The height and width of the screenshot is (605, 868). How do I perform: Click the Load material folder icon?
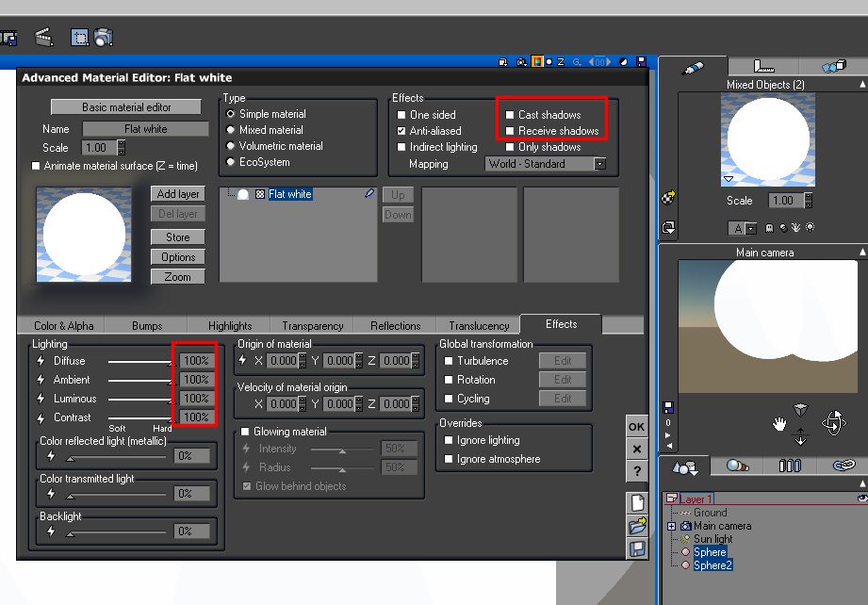coord(638,526)
